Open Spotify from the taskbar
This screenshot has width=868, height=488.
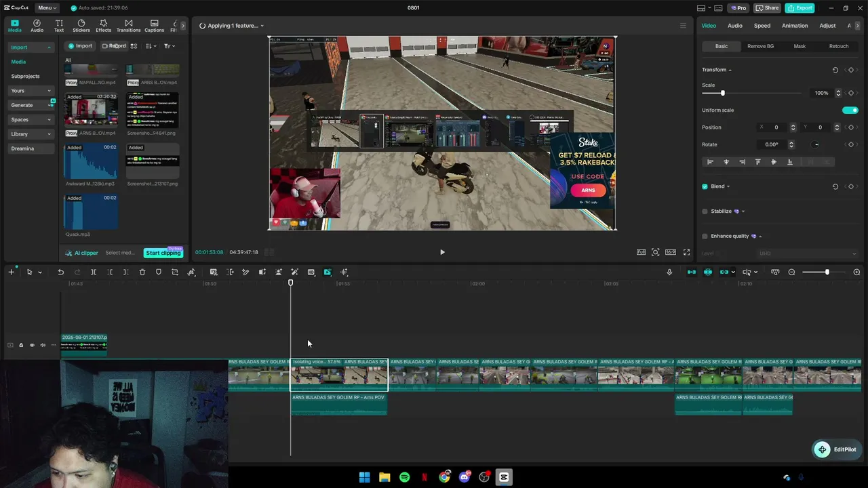coord(404,477)
